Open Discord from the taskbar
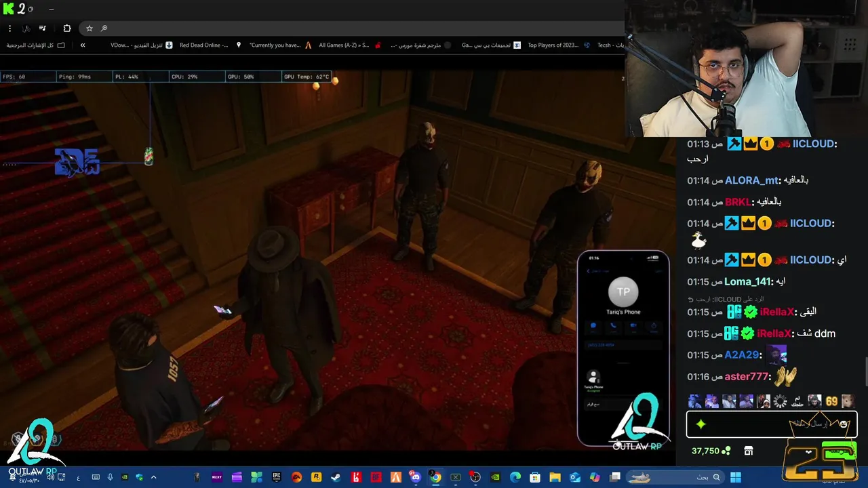 tap(415, 477)
